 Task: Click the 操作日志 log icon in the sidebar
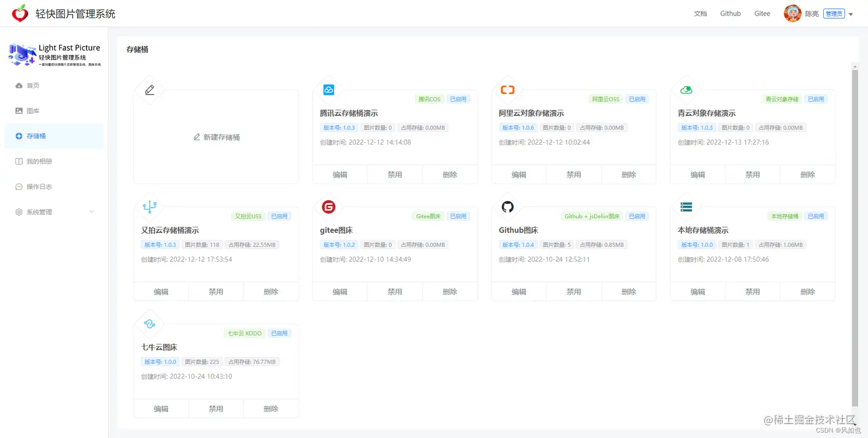pos(20,186)
